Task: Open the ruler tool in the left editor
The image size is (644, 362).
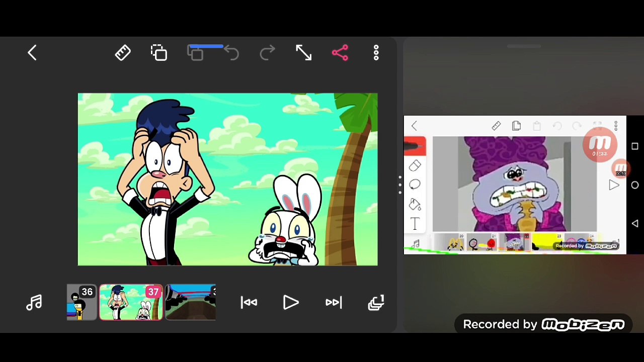Action: (x=123, y=53)
